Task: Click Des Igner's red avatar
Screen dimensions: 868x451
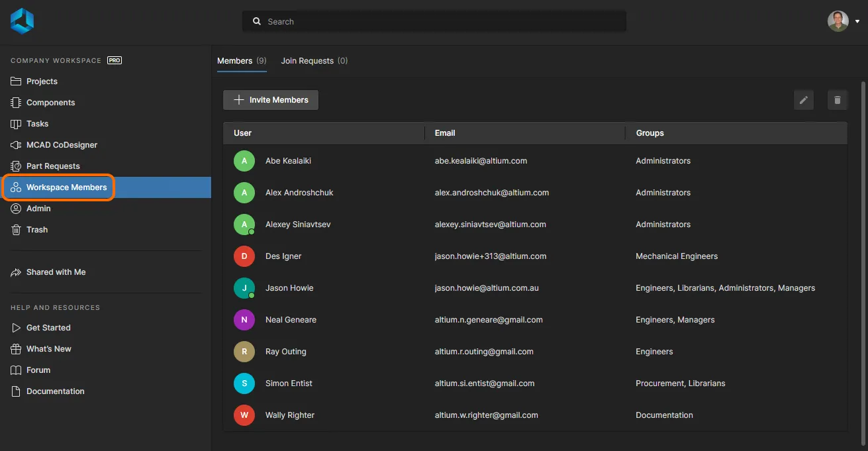Action: [244, 256]
